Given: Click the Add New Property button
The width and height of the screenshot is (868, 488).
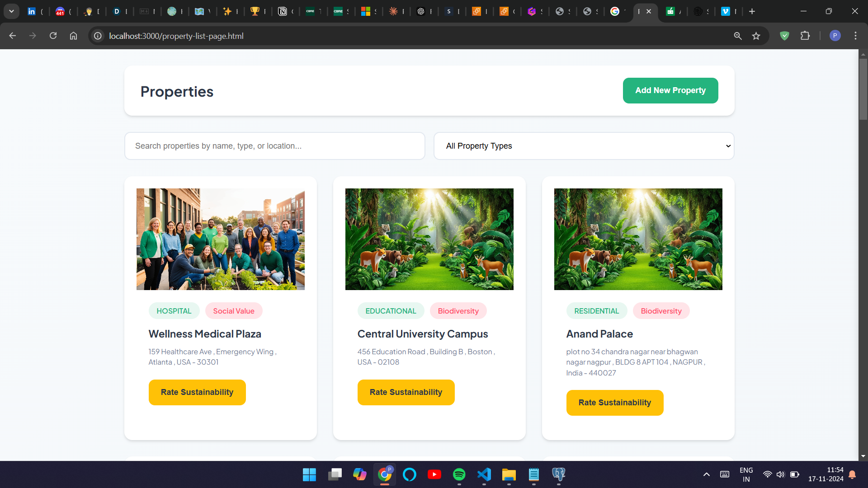Looking at the screenshot, I should [670, 90].
